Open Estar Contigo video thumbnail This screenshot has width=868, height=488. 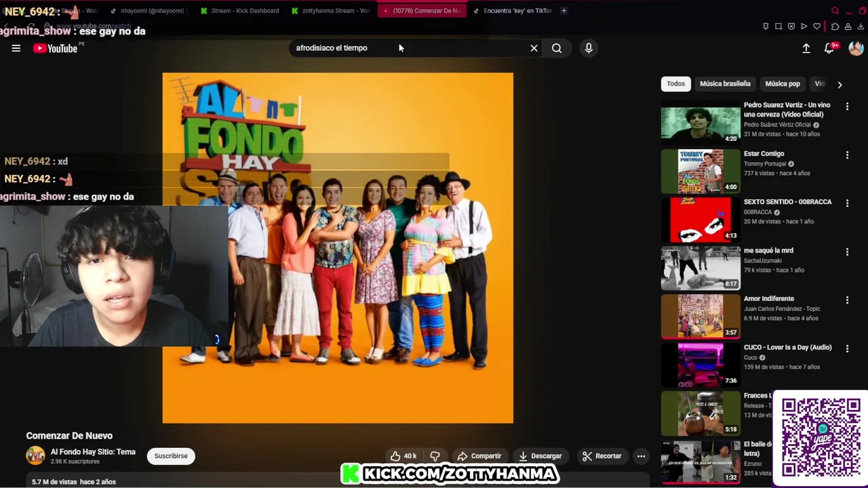701,171
